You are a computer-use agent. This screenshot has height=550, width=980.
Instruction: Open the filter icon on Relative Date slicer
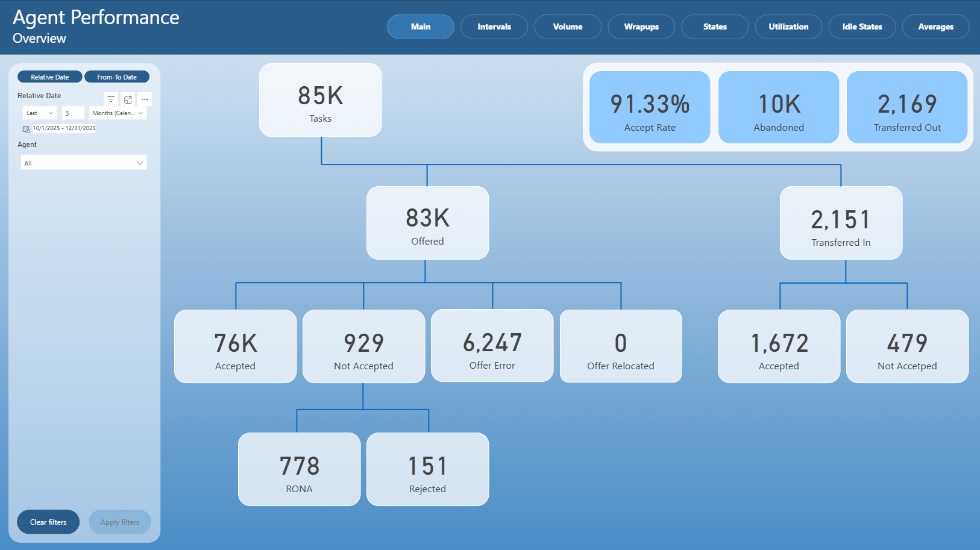111,99
